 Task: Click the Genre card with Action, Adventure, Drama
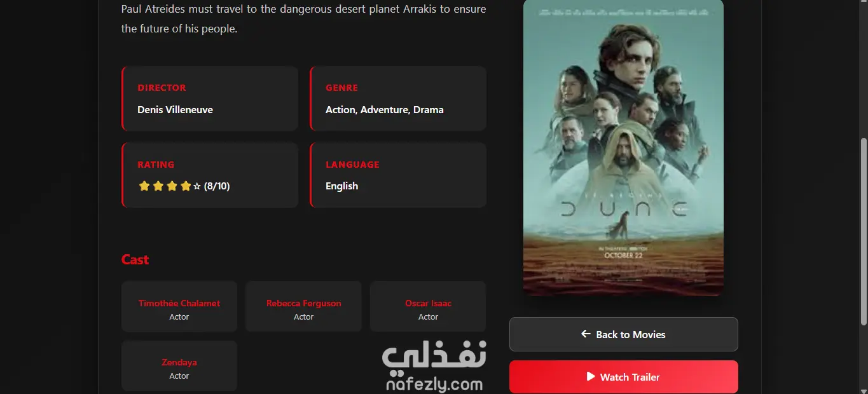398,98
